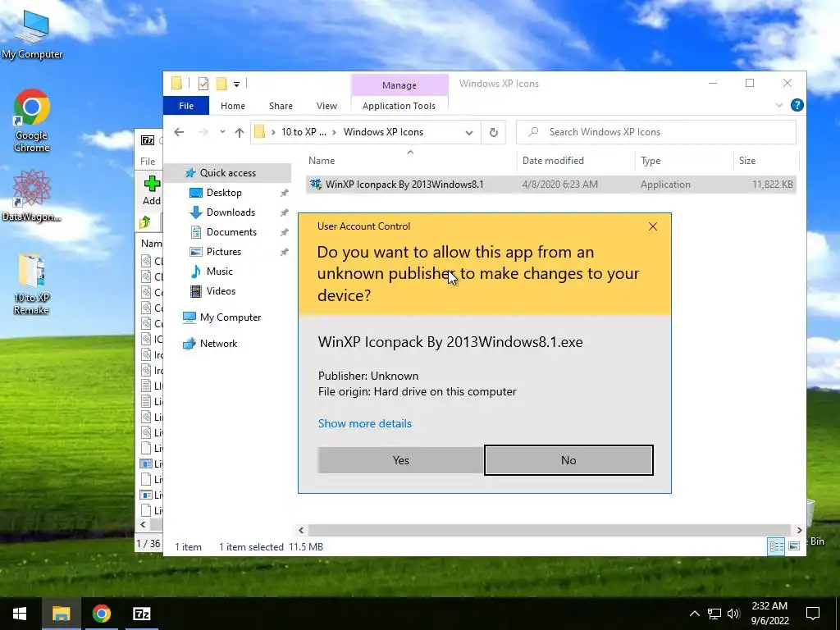This screenshot has width=840, height=630.
Task: Click the Windows Start button
Action: [20, 614]
